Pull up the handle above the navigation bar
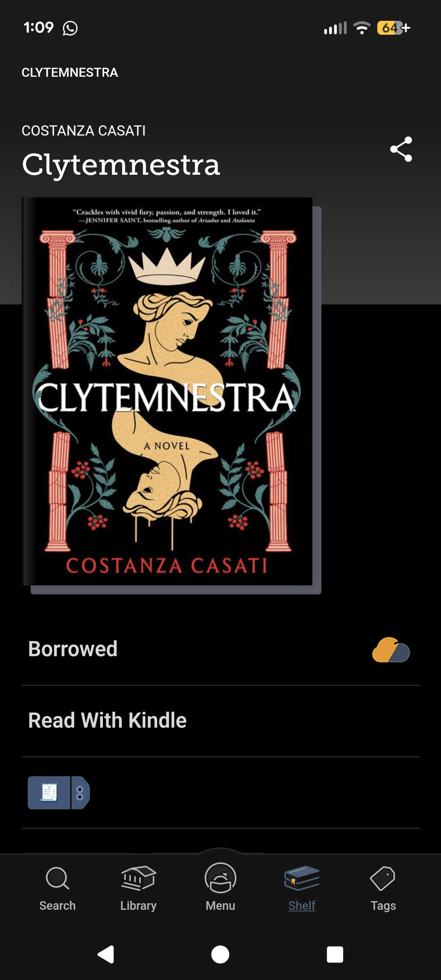 (x=220, y=851)
